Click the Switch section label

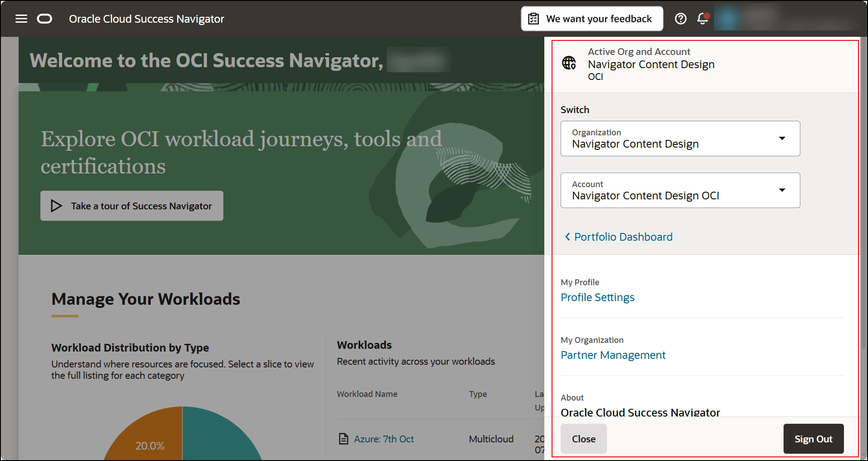click(x=575, y=109)
